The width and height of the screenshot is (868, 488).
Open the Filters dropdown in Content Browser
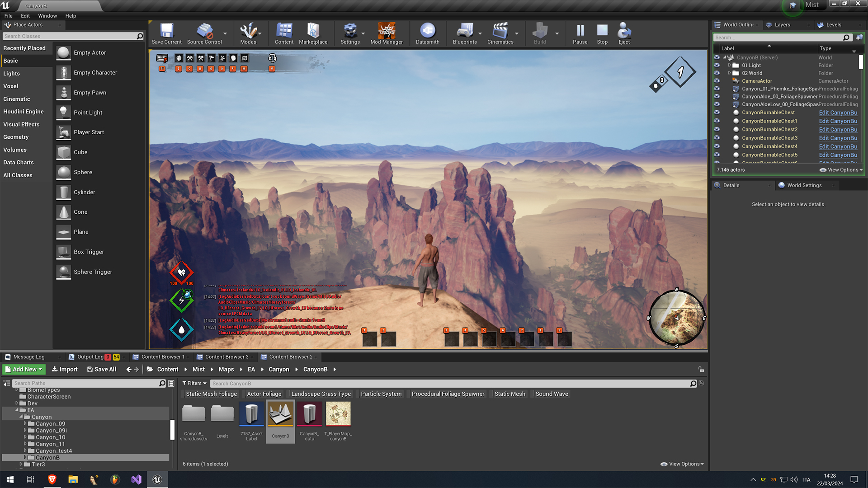[194, 383]
